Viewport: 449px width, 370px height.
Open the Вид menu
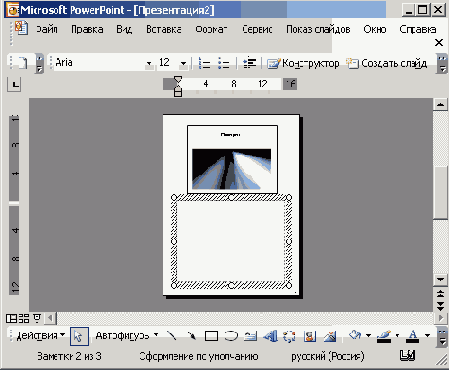click(x=124, y=29)
